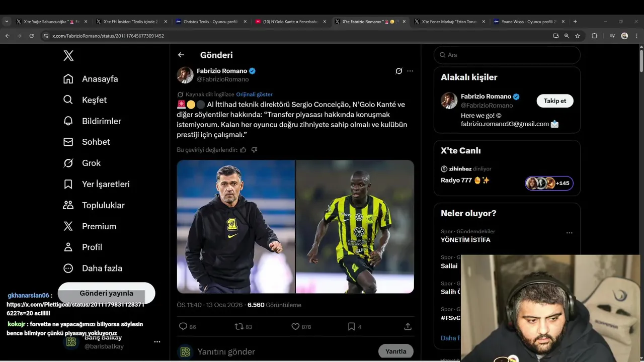The width and height of the screenshot is (644, 362).
Task: Click the share post icon
Action: [408, 326]
